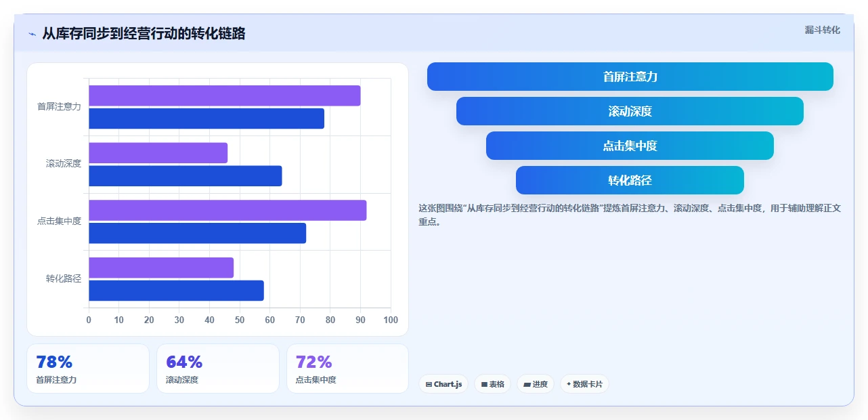This screenshot has height=420, width=868.
Task: Click blue bar for 点击集中度
Action: (x=197, y=233)
